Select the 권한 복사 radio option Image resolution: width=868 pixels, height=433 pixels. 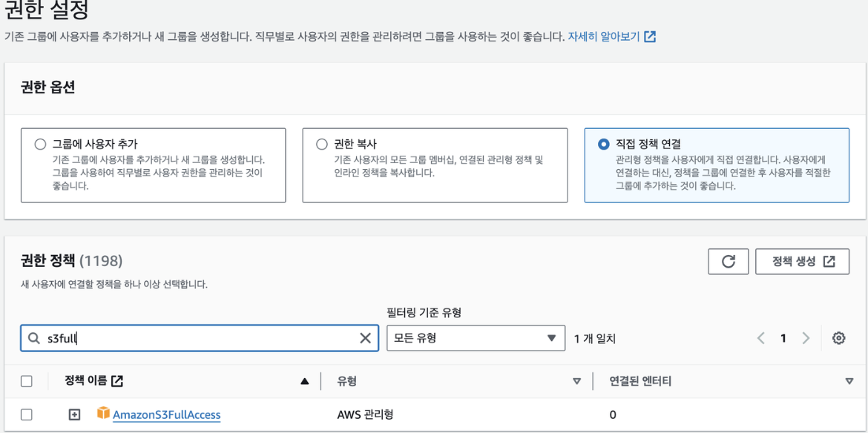pyautogui.click(x=322, y=145)
